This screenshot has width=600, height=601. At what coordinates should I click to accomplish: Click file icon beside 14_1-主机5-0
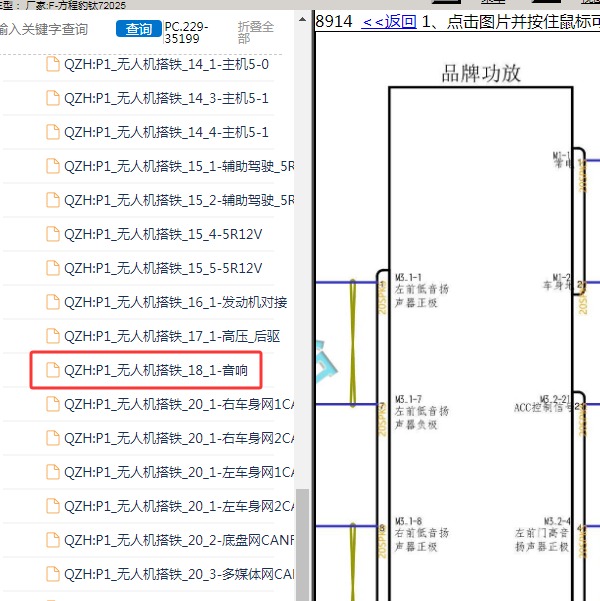(53, 64)
